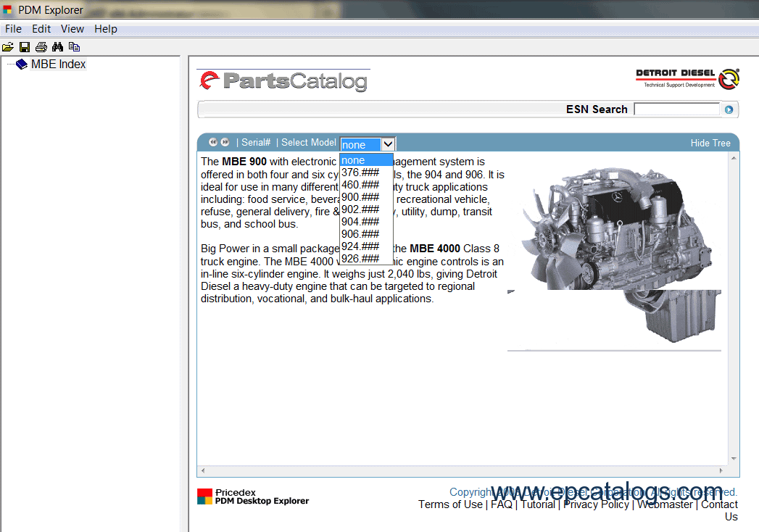759x532 pixels.
Task: Click the Hide Tree link
Action: (710, 144)
